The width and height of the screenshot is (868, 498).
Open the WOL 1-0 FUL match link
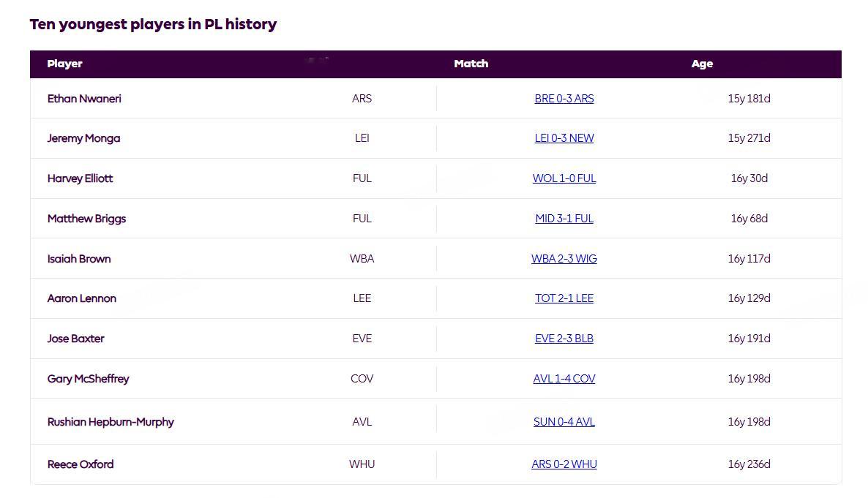coord(564,178)
